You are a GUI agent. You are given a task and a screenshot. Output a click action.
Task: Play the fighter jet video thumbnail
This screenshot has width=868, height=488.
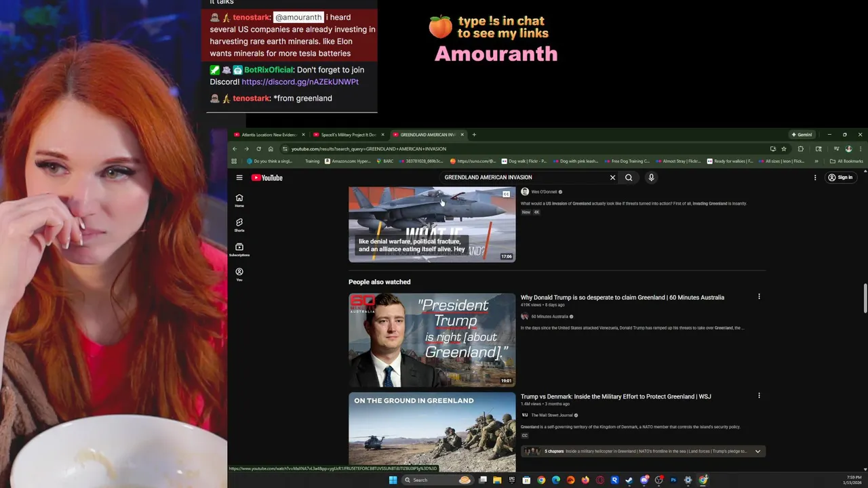coord(432,224)
